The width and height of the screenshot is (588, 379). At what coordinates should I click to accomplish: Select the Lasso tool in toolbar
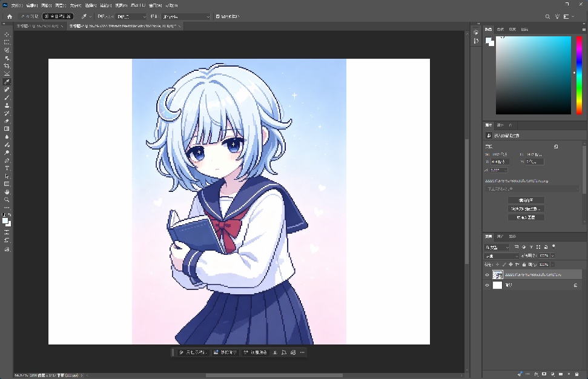point(7,50)
